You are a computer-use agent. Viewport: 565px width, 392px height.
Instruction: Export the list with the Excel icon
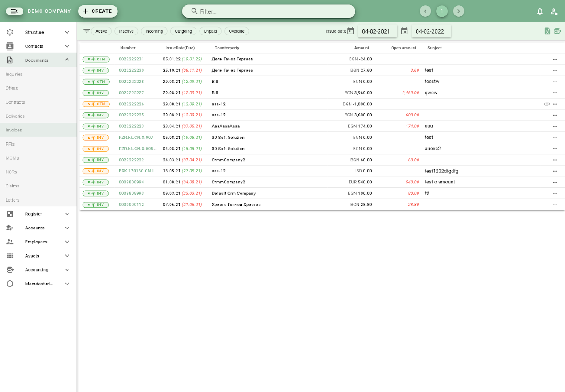click(547, 31)
